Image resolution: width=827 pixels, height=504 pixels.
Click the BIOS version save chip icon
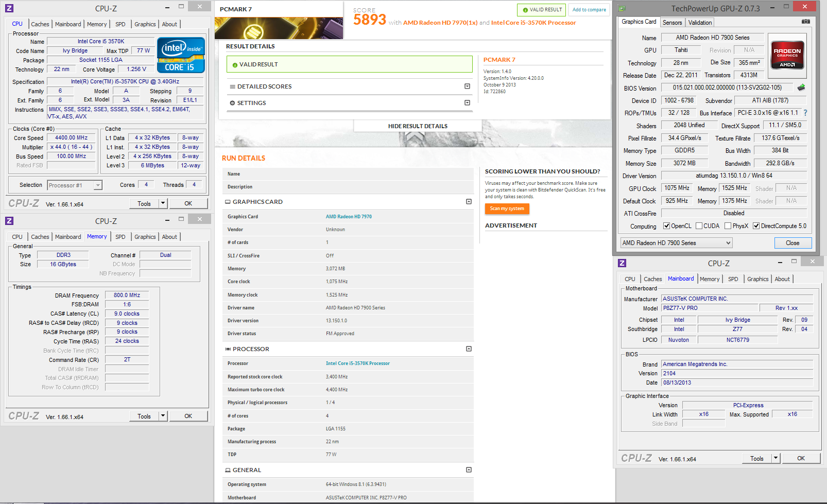tap(801, 88)
